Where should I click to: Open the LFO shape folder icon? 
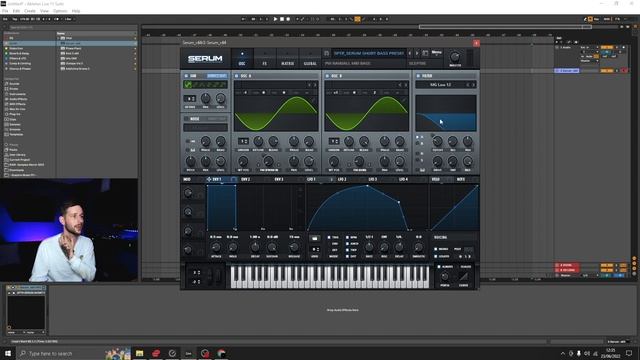point(314,238)
